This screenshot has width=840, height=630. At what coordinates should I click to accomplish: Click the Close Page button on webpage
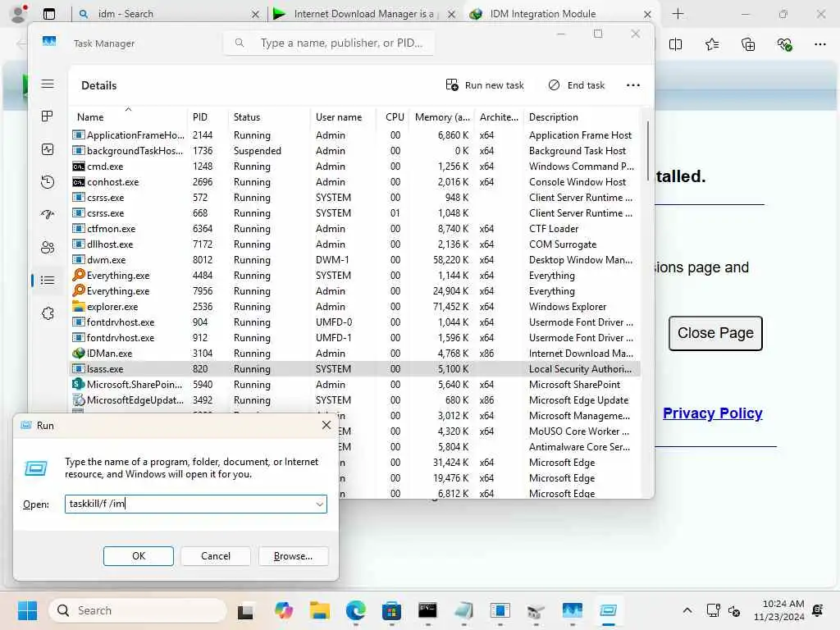click(x=715, y=333)
